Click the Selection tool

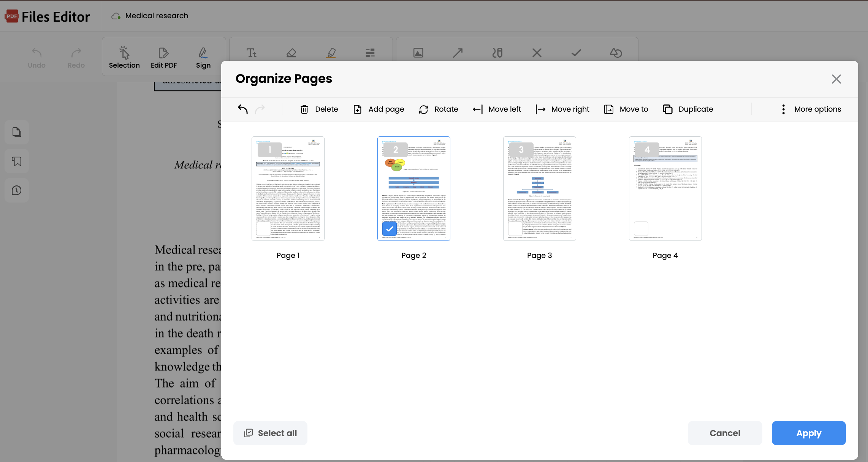click(x=124, y=57)
